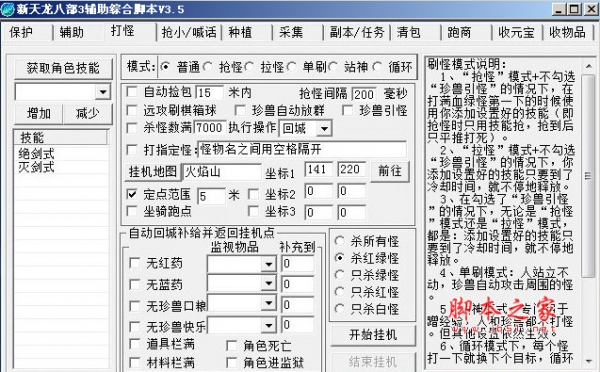600x372 pixels.
Task: Click the description panel scrollbar thumb
Action: (x=589, y=176)
